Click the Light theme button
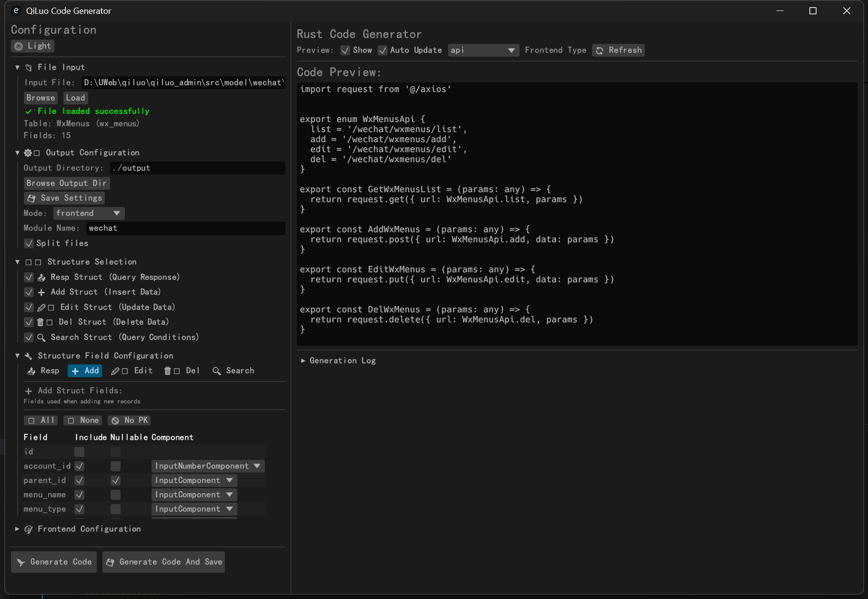Viewport: 868px width, 599px height. tap(32, 46)
